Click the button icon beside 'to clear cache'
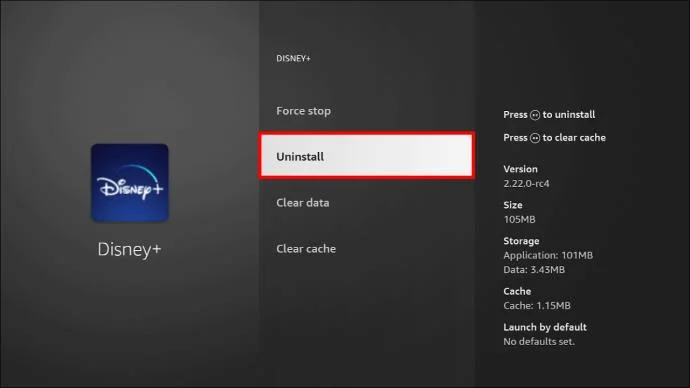The height and width of the screenshot is (388, 690). click(535, 138)
